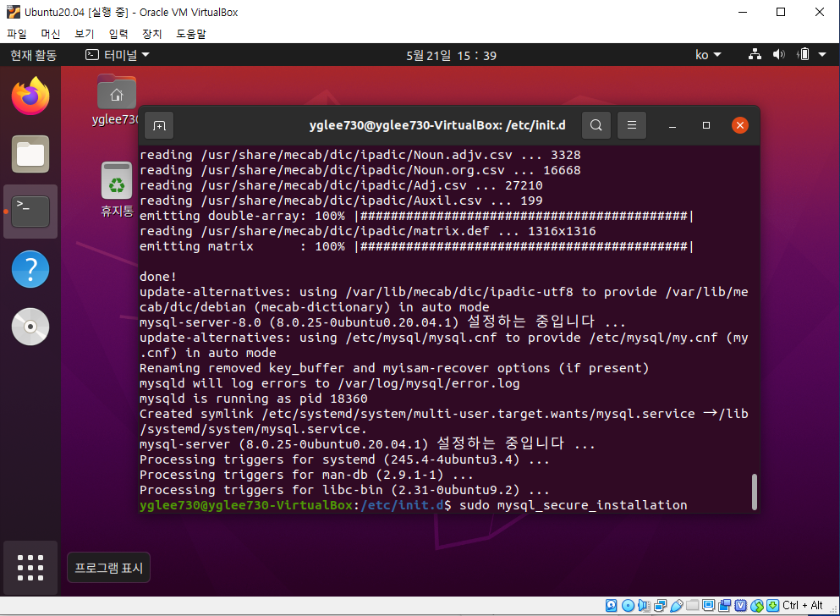Click the 'sudo mysql_secure_installation' command text
This screenshot has height=616, width=840.
(574, 505)
